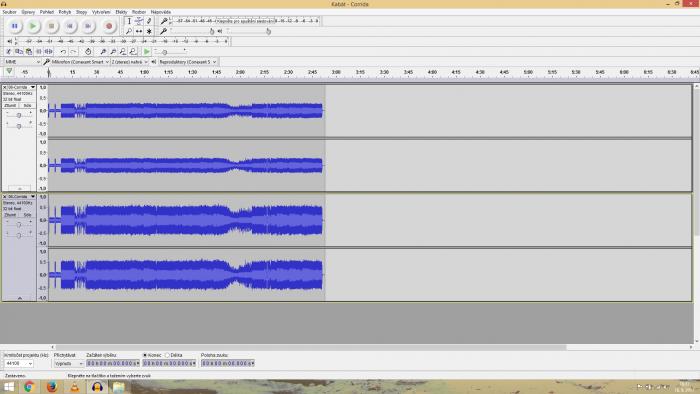The height and width of the screenshot is (394, 700).
Task: Adjust the first track's gain slider
Action: pos(19,116)
